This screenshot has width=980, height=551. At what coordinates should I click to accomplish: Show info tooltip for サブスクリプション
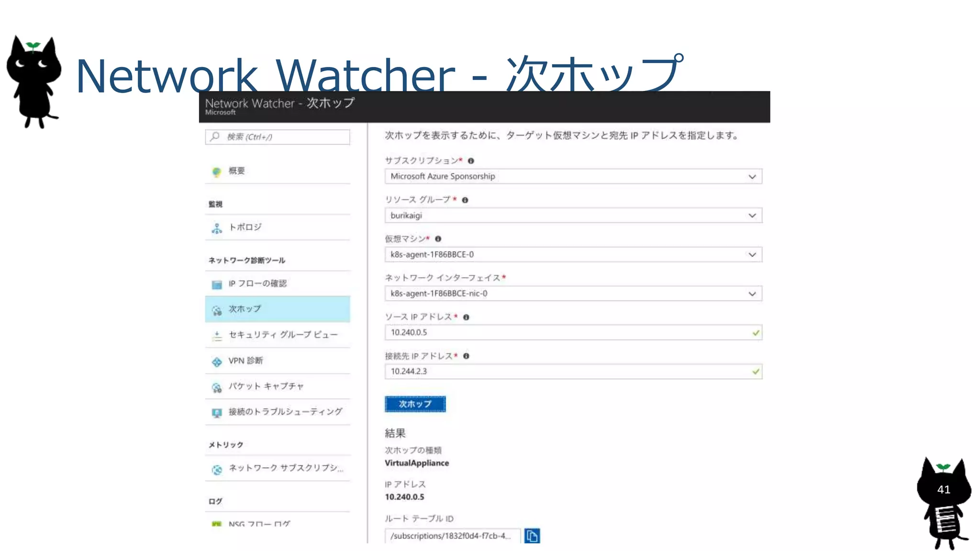471,161
